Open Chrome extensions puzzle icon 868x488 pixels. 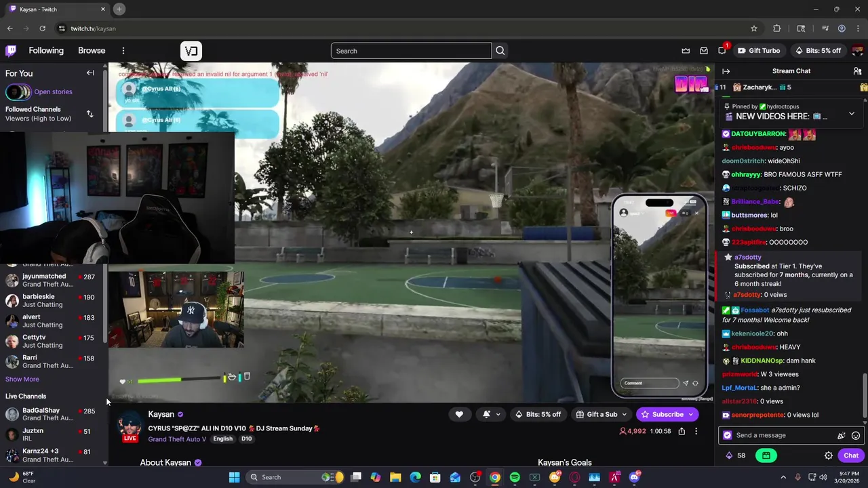pos(777,28)
